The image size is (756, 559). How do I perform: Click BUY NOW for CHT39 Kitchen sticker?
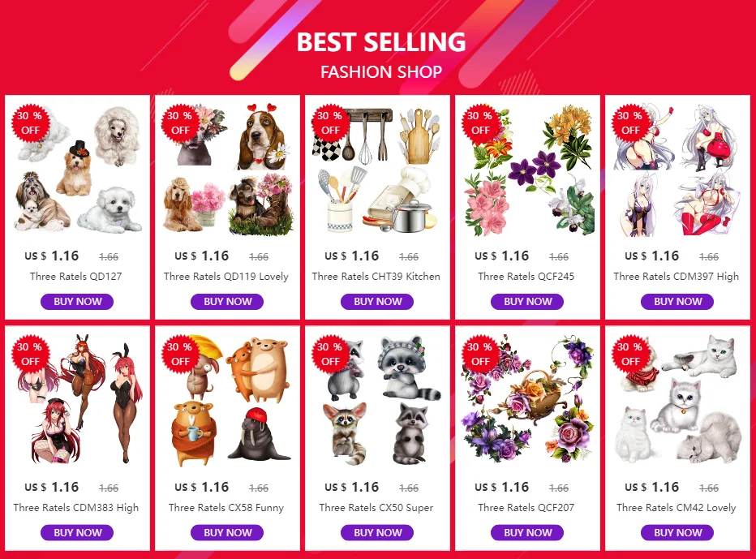377,302
